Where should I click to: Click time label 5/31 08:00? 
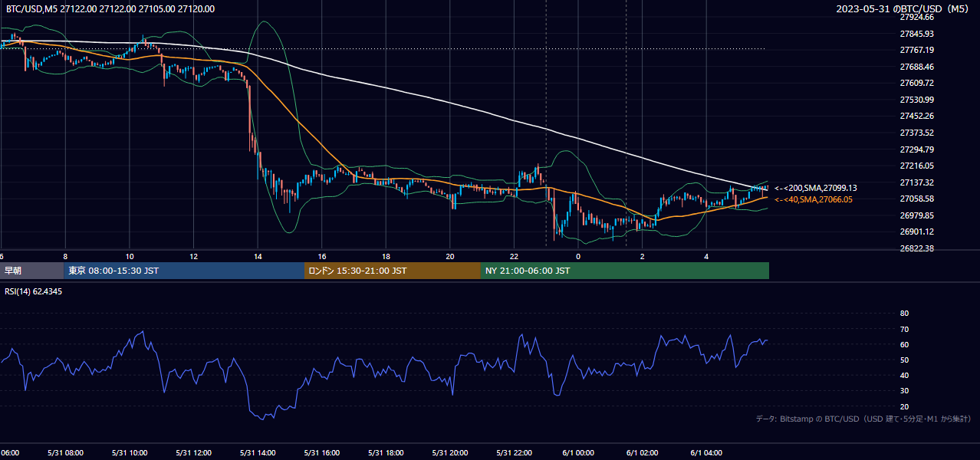[x=65, y=453]
